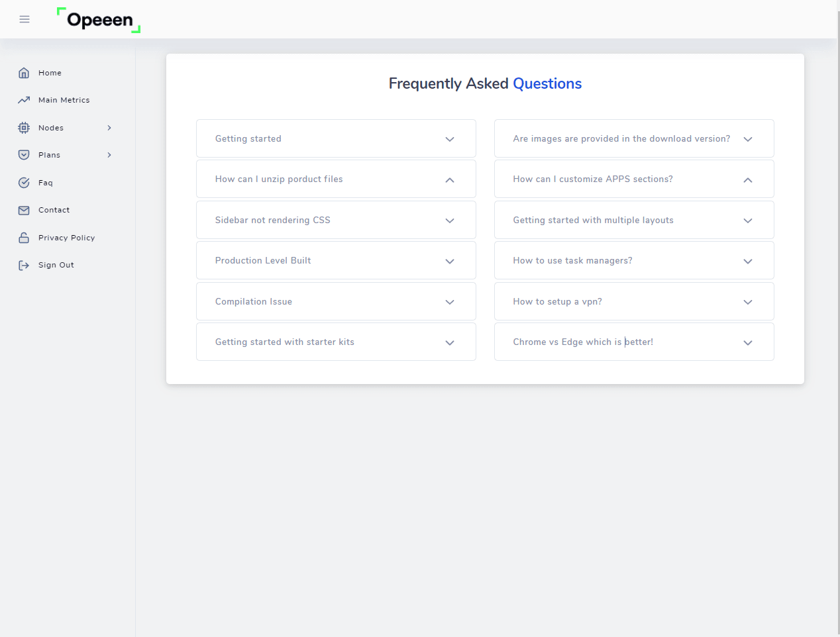840x637 pixels.
Task: Click the Home house icon
Action: (24, 73)
